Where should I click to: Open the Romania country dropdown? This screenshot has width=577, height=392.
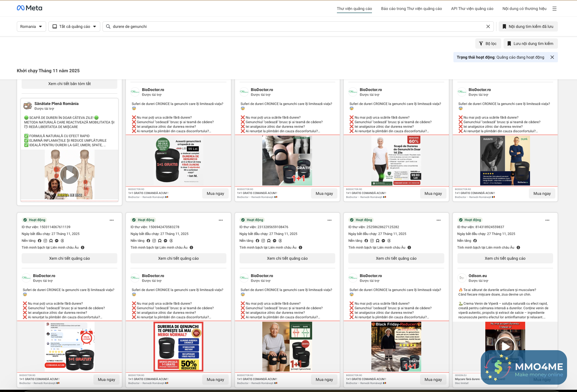31,26
